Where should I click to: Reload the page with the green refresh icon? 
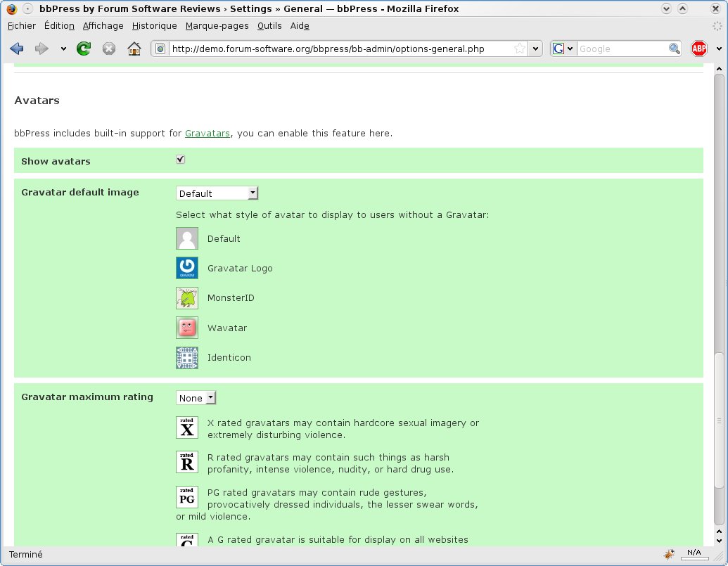click(x=84, y=49)
